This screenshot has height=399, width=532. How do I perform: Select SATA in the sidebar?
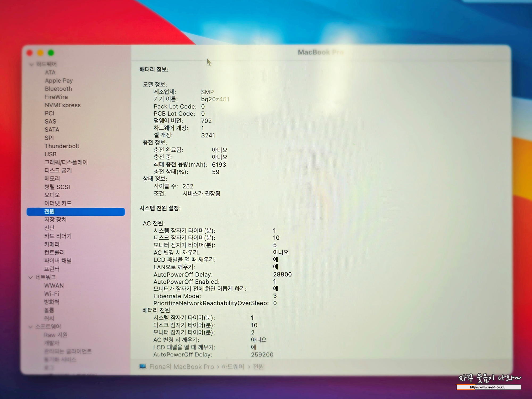click(52, 130)
